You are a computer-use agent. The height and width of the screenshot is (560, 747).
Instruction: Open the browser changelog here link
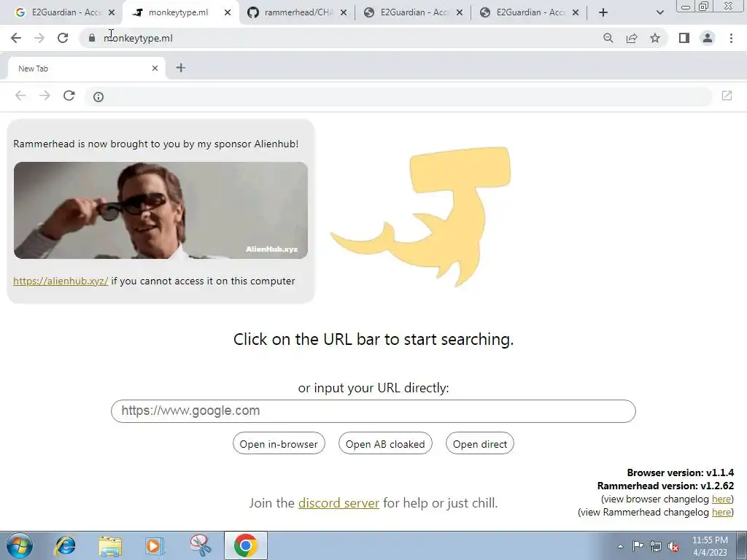(721, 499)
